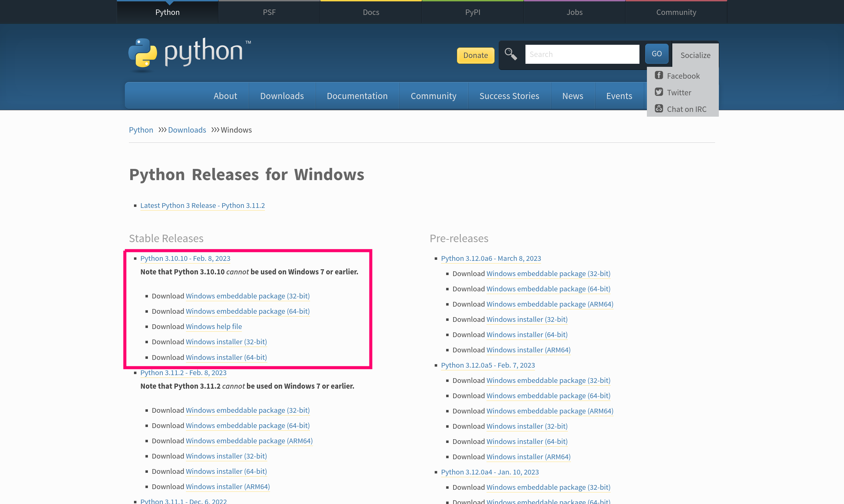
Task: Open the Documentation section
Action: 357,96
